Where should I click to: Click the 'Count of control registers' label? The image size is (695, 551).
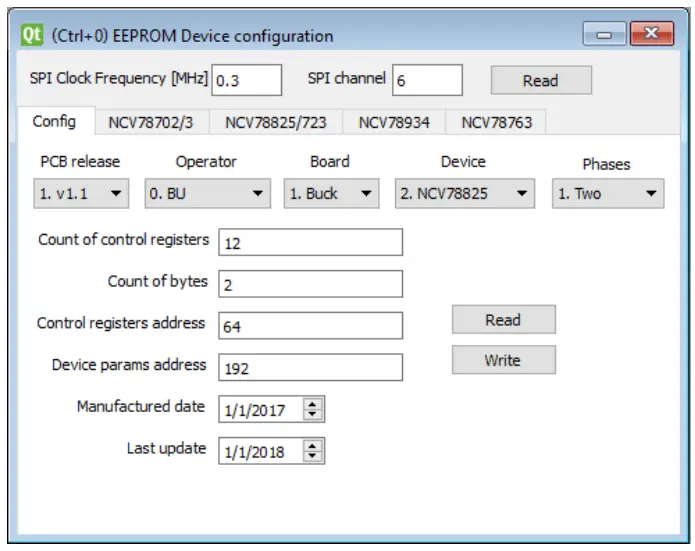(x=124, y=239)
